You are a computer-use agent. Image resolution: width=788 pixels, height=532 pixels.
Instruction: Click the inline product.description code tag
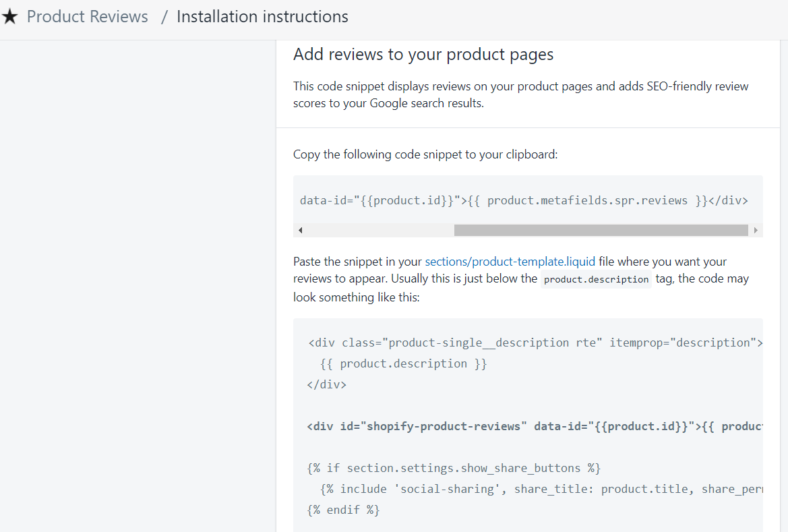(x=596, y=280)
